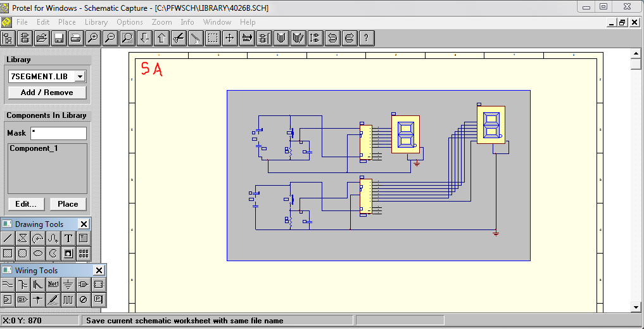Viewport: 644px width, 329px height.
Task: Open the 7SEGMENT.LIB library dropdown
Action: (80, 76)
